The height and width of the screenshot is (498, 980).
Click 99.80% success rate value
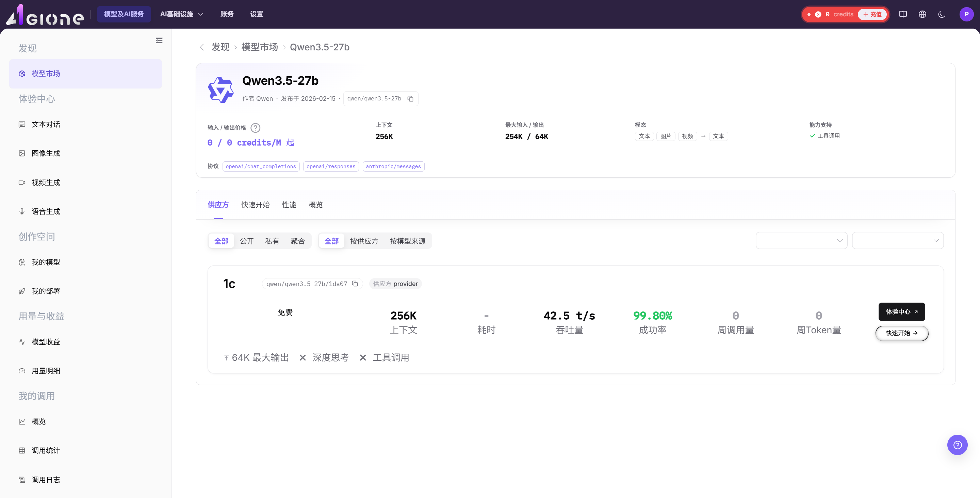652,316
